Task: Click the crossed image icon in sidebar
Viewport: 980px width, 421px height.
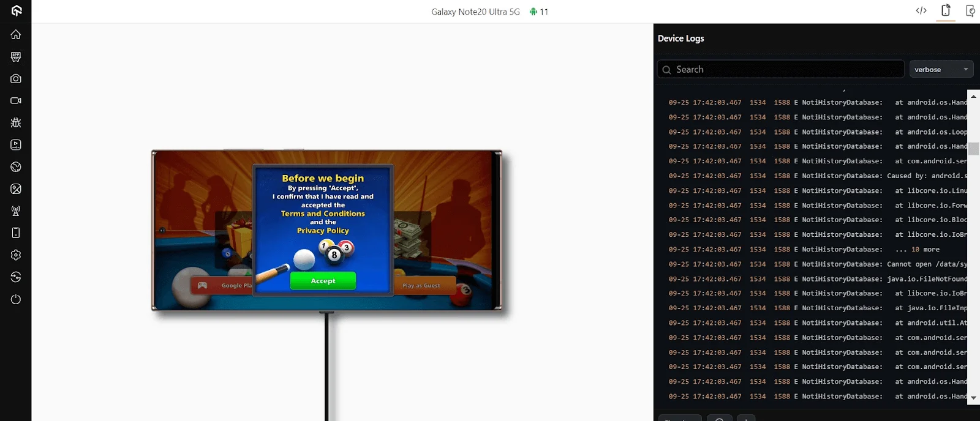Action: pyautogui.click(x=16, y=189)
